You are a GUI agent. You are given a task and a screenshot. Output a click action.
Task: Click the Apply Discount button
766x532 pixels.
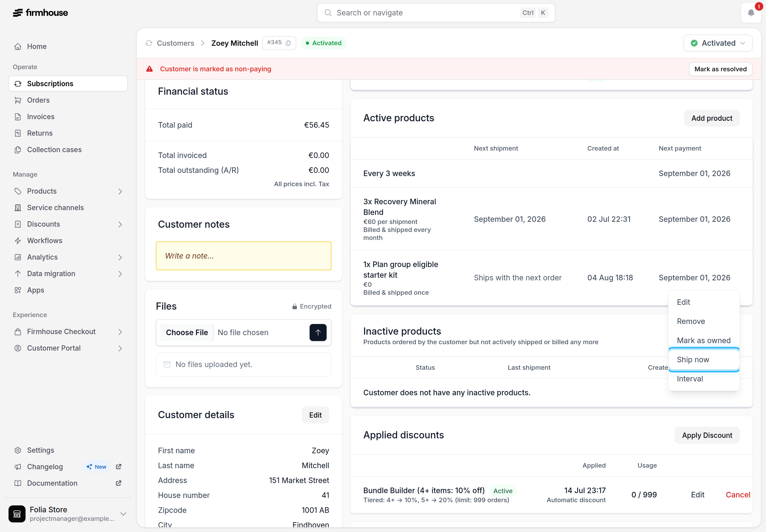point(707,435)
